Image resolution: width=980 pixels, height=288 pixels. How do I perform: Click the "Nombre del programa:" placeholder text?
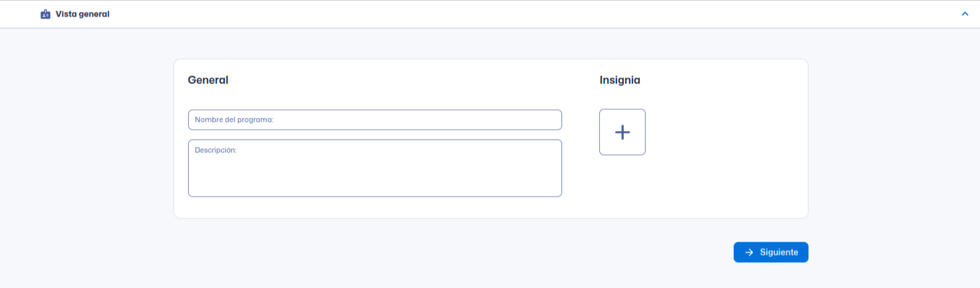coord(234,120)
